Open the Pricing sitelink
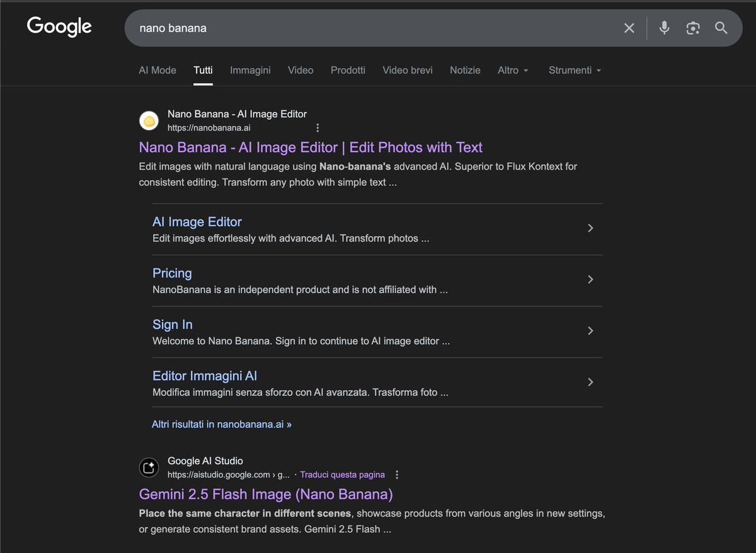The height and width of the screenshot is (553, 756). tap(172, 273)
